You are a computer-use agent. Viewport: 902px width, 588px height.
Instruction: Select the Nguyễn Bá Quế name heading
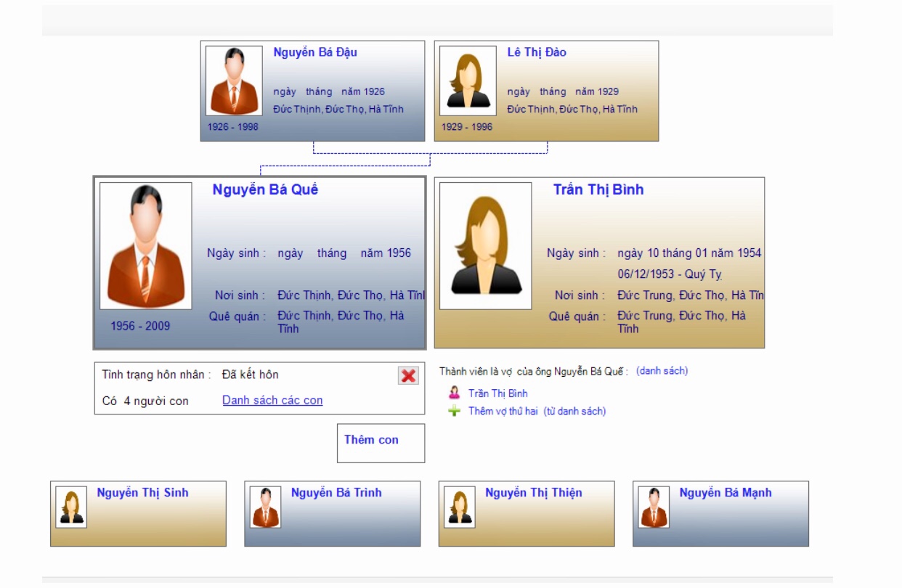coord(265,190)
